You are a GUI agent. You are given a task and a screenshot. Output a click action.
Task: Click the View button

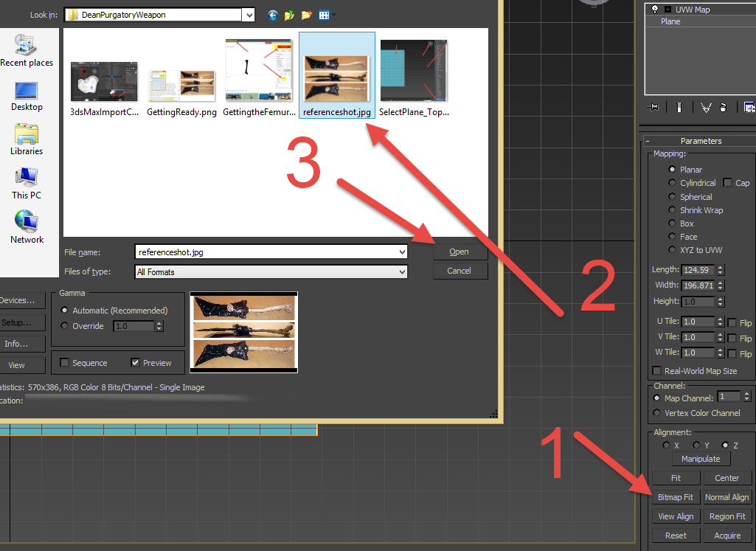click(x=21, y=365)
